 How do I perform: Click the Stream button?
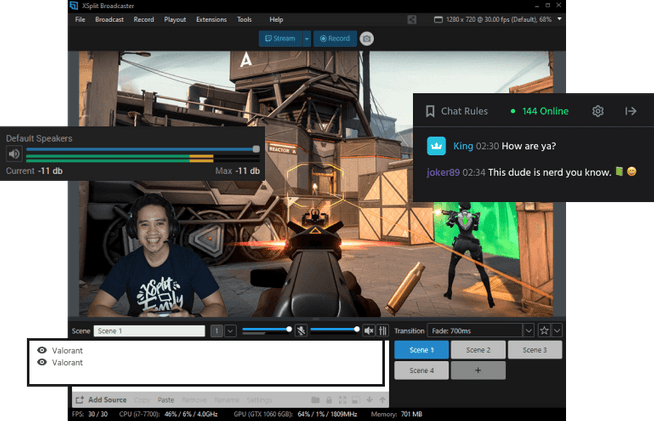click(x=280, y=39)
